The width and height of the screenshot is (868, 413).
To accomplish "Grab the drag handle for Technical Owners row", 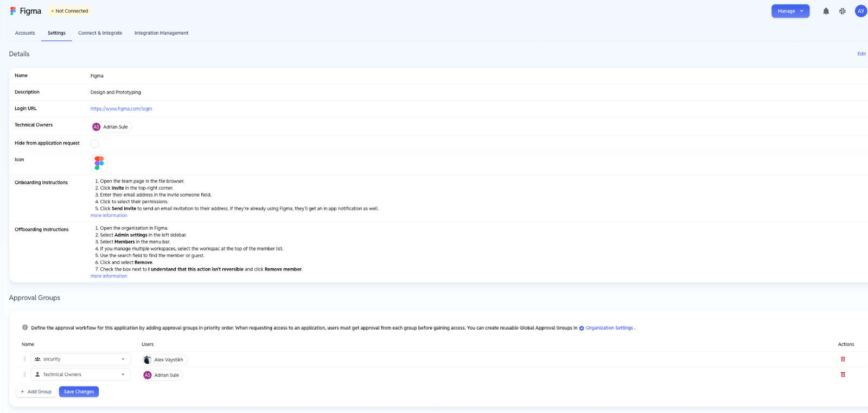I will (24, 375).
